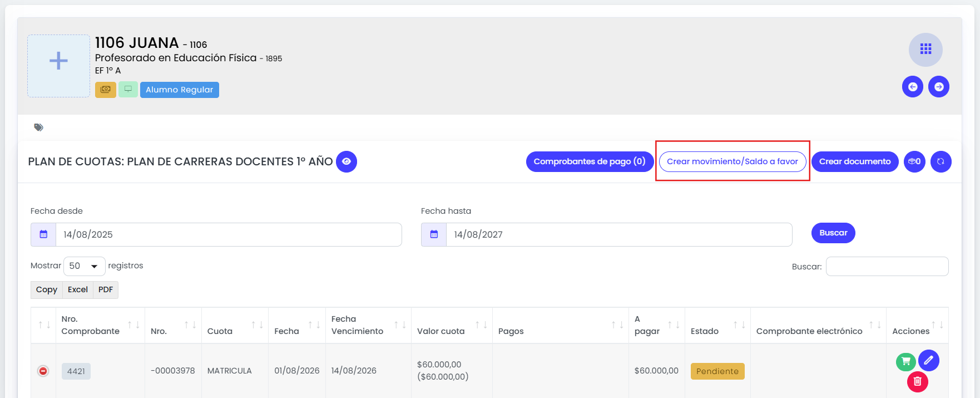Sort by Pagos column header
This screenshot has height=398, width=980.
pyautogui.click(x=561, y=325)
